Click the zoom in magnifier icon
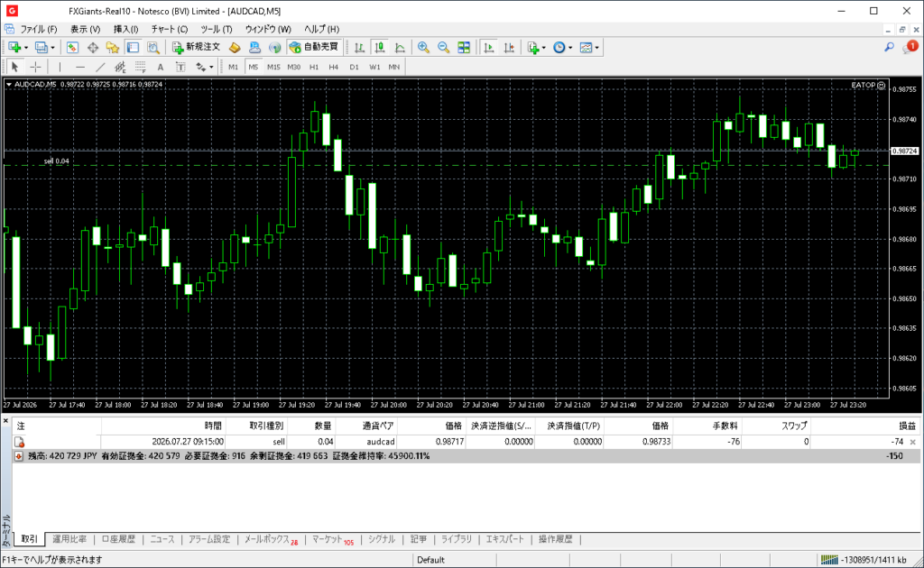Image resolution: width=924 pixels, height=568 pixels. pyautogui.click(x=423, y=48)
